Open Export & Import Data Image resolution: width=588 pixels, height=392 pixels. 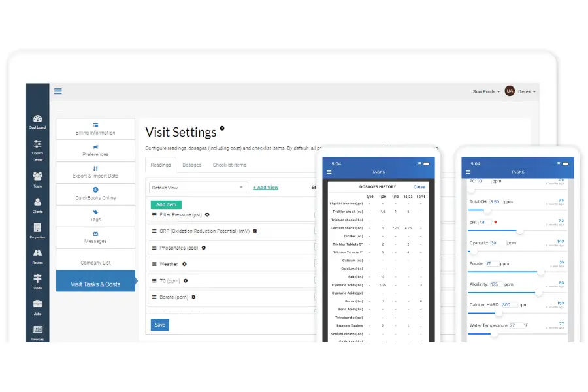coord(95,172)
